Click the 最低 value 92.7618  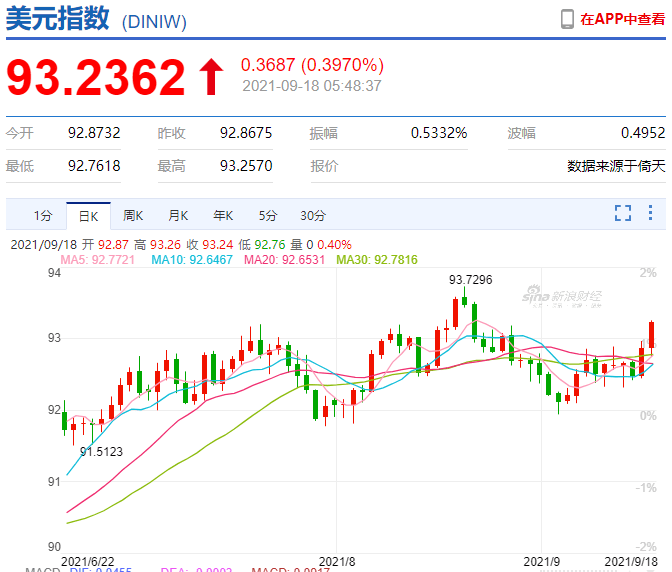tap(94, 166)
